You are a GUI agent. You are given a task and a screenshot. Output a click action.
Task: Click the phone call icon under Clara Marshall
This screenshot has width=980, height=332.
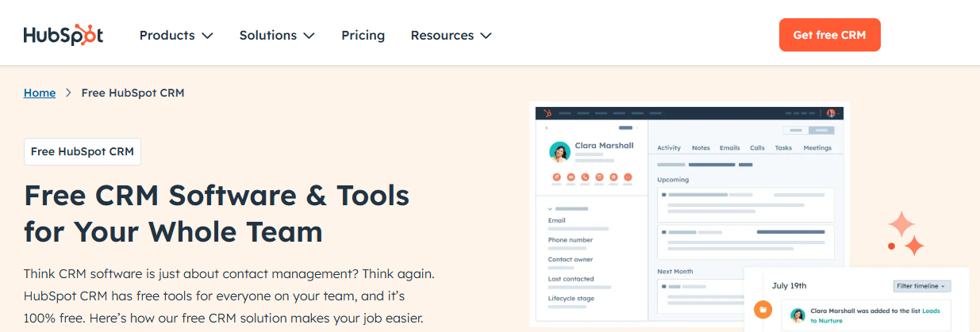(x=585, y=177)
